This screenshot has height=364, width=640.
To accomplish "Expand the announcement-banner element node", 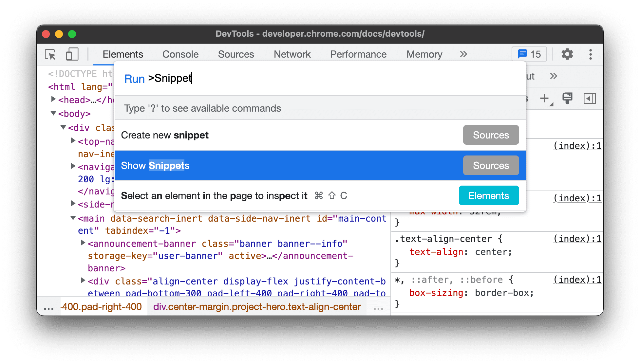I will (83, 244).
